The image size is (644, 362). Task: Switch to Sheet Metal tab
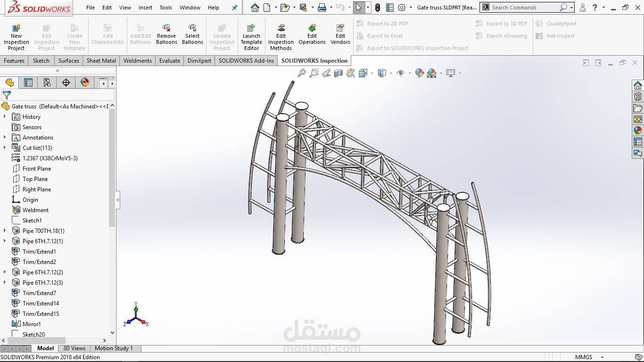click(101, 61)
